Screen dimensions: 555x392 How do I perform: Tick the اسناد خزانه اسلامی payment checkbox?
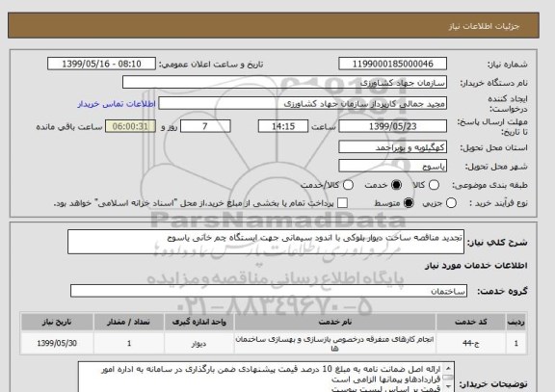(x=342, y=203)
